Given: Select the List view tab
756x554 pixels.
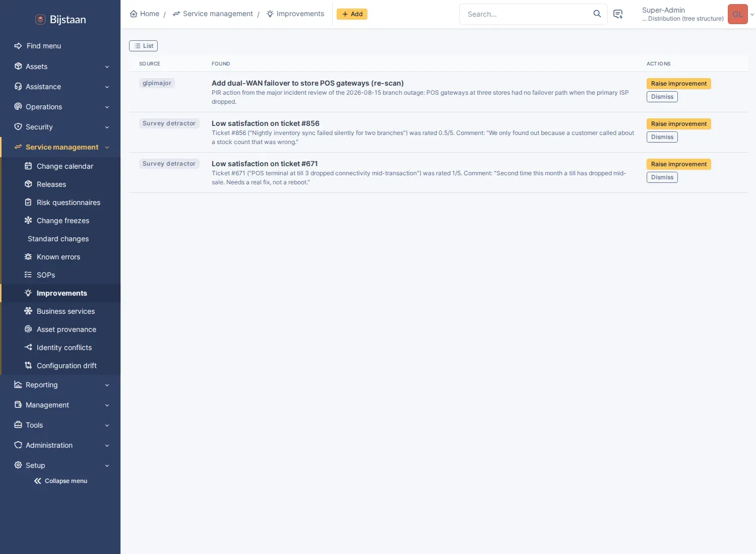Looking at the screenshot, I should tap(143, 46).
